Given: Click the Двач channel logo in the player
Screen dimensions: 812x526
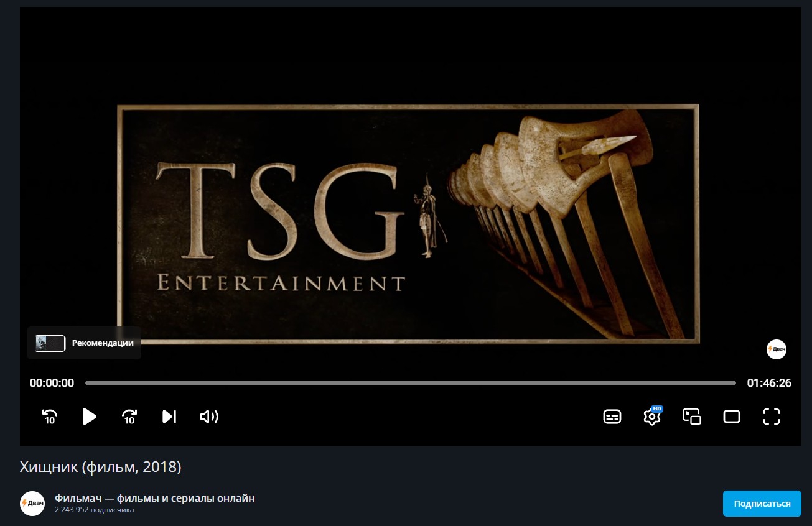Looking at the screenshot, I should point(777,349).
